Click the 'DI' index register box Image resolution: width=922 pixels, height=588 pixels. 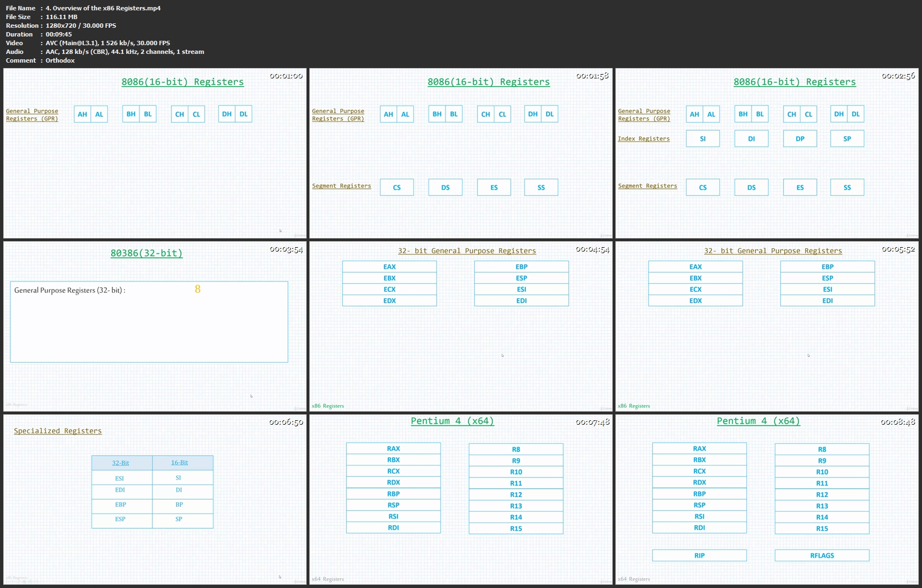click(752, 139)
